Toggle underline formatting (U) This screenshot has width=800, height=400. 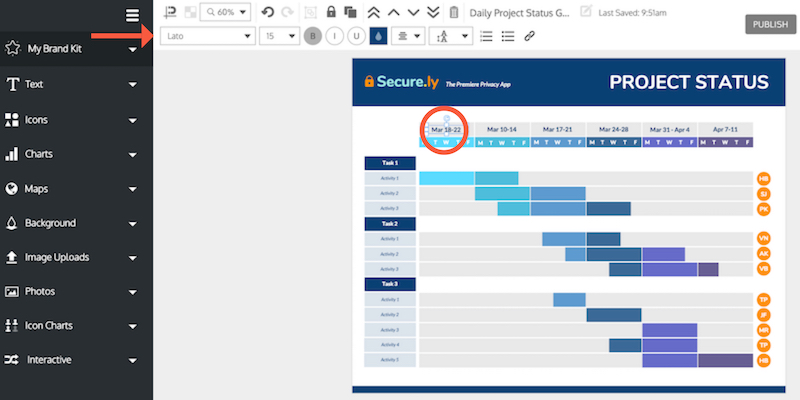point(355,36)
